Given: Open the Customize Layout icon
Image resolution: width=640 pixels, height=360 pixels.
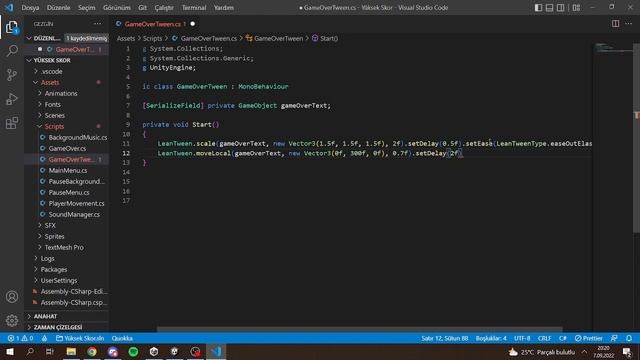Looking at the screenshot, I should (x=576, y=8).
